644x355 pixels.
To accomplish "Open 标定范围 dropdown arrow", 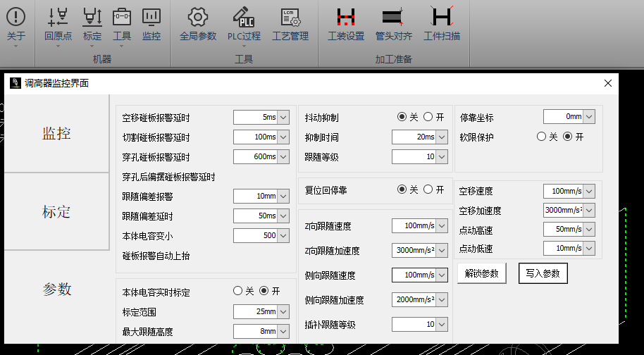I will tap(283, 311).
